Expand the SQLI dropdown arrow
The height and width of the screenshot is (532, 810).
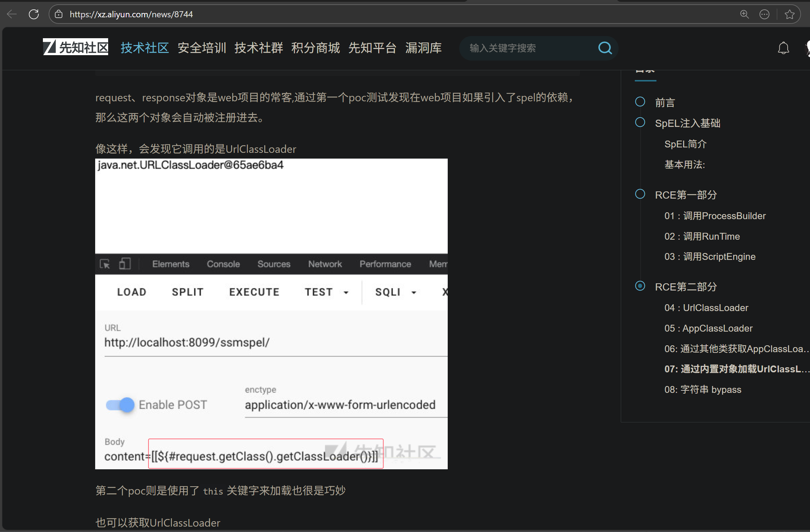(414, 292)
